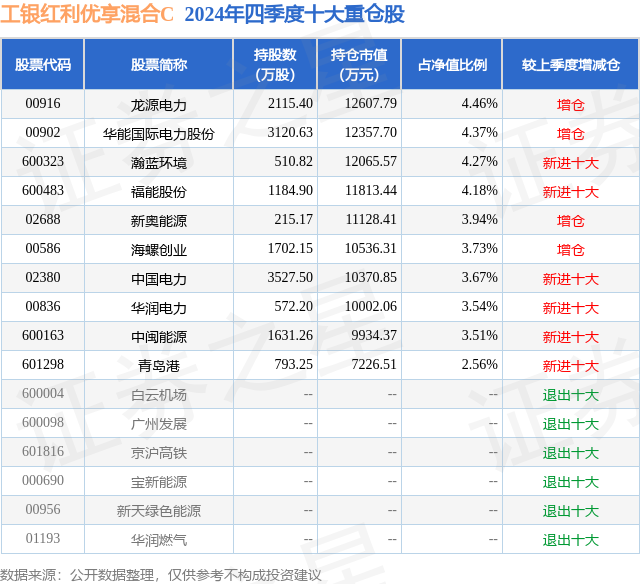The width and height of the screenshot is (640, 584).
Task: Select stock name 海螺创业
Action: (159, 250)
